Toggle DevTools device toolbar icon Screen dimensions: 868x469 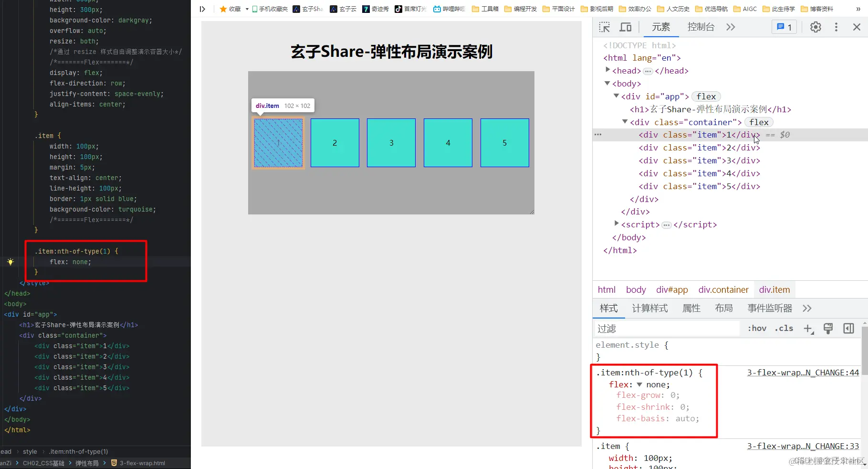[x=625, y=27]
